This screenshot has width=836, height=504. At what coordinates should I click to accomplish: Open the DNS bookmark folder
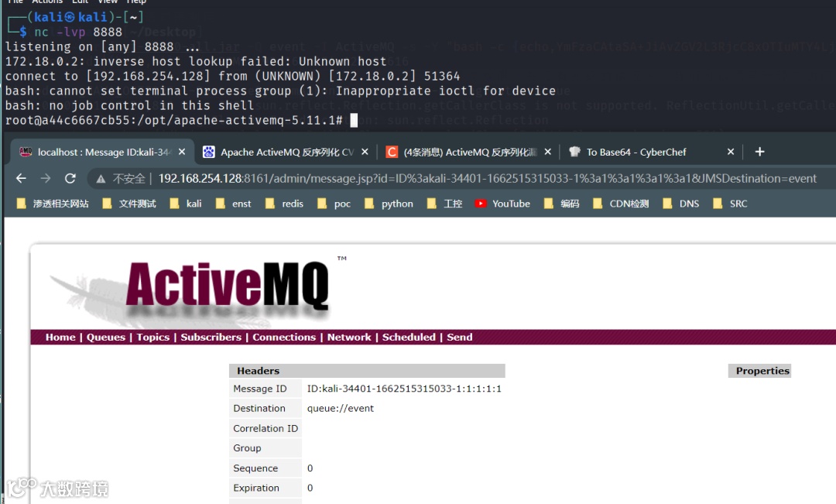680,204
